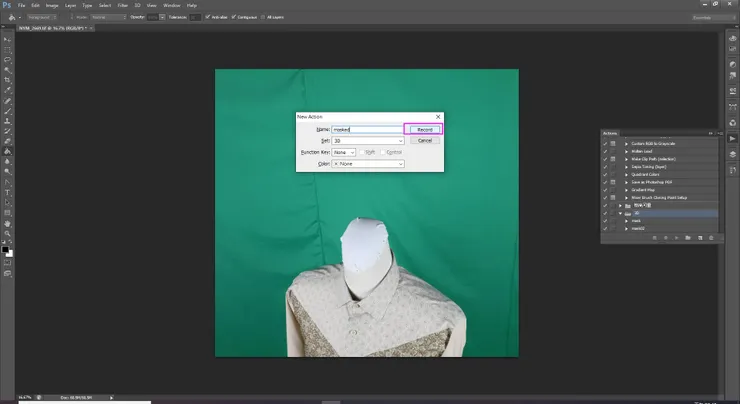740x404 pixels.
Task: Click the Record button in New Action dialog
Action: click(423, 129)
